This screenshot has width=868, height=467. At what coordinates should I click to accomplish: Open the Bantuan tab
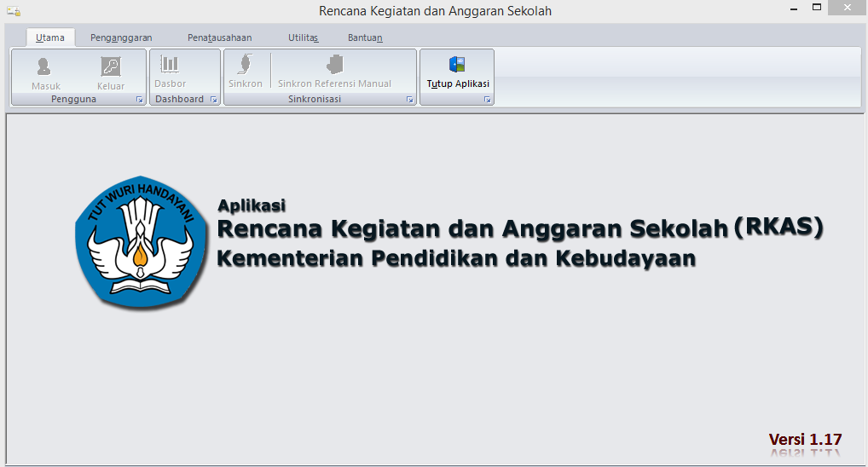pyautogui.click(x=365, y=37)
